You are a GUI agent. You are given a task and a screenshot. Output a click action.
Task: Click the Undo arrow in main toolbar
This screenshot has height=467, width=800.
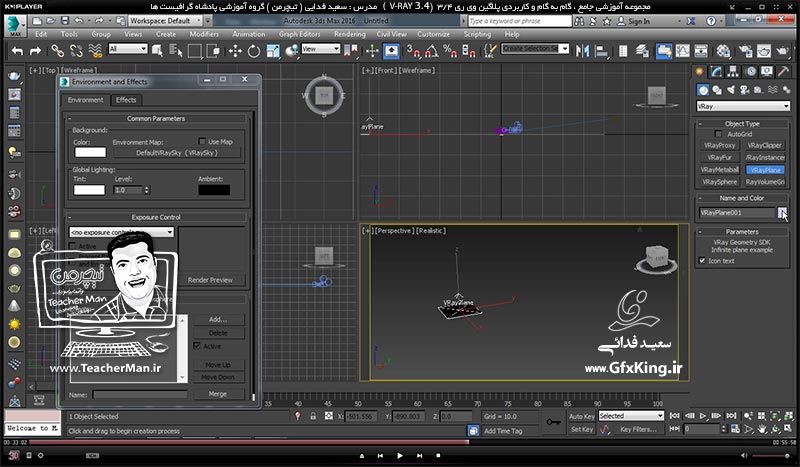click(17, 51)
